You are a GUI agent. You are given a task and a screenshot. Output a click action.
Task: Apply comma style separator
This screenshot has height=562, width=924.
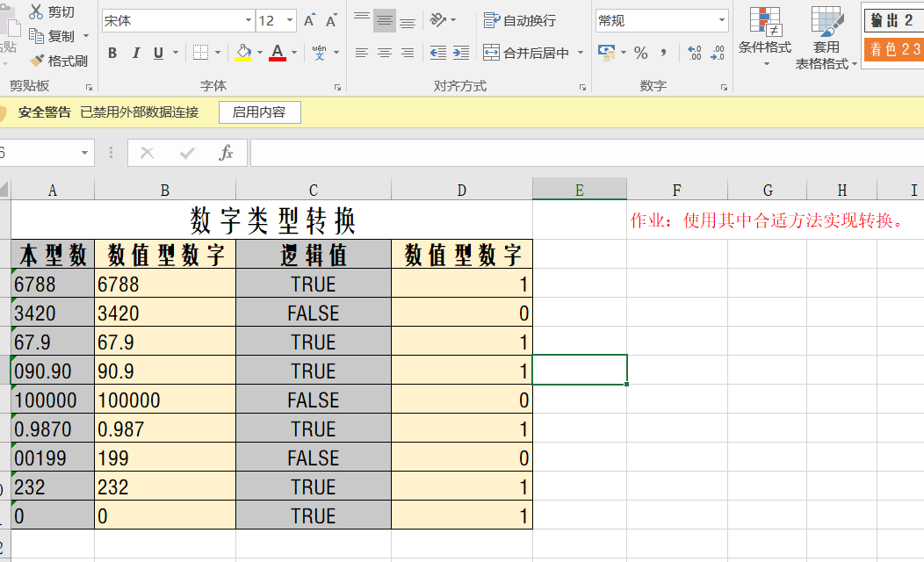[x=663, y=53]
